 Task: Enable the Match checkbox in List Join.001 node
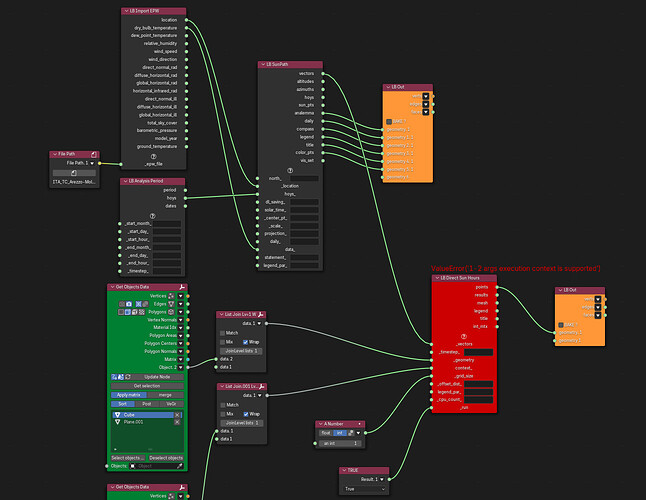pos(223,405)
